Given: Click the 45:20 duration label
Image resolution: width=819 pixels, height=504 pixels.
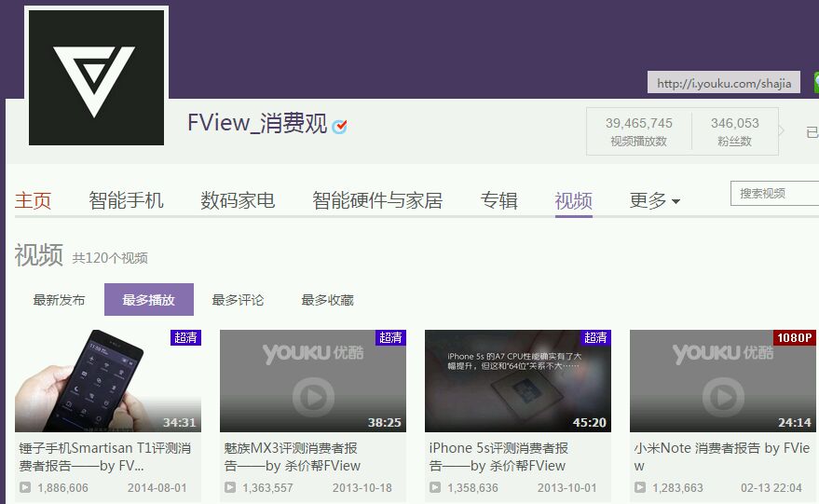Looking at the screenshot, I should pyautogui.click(x=589, y=422).
